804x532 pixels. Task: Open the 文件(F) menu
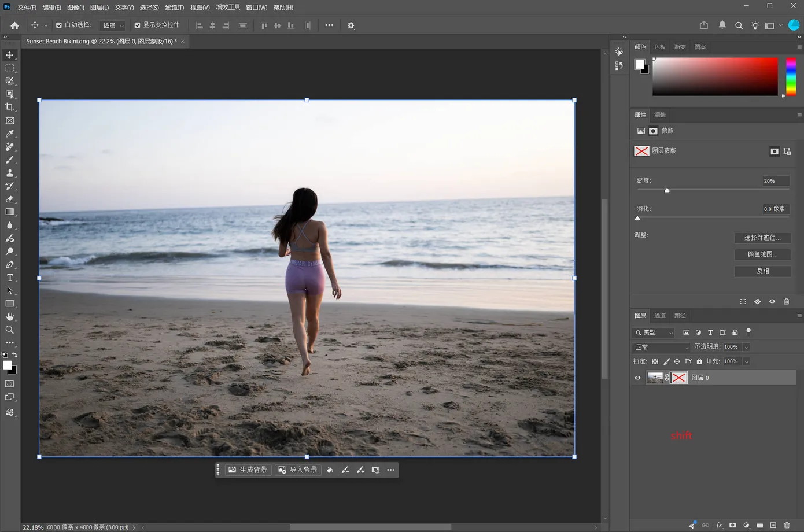27,8
